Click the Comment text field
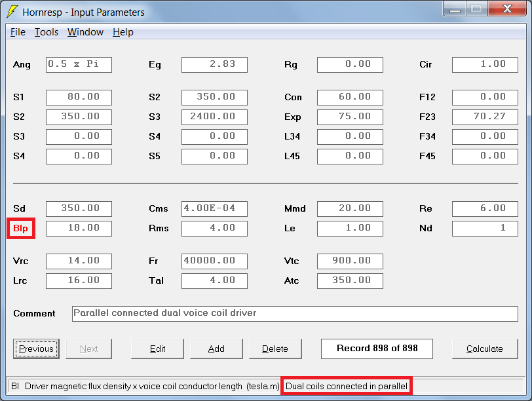 click(x=295, y=314)
